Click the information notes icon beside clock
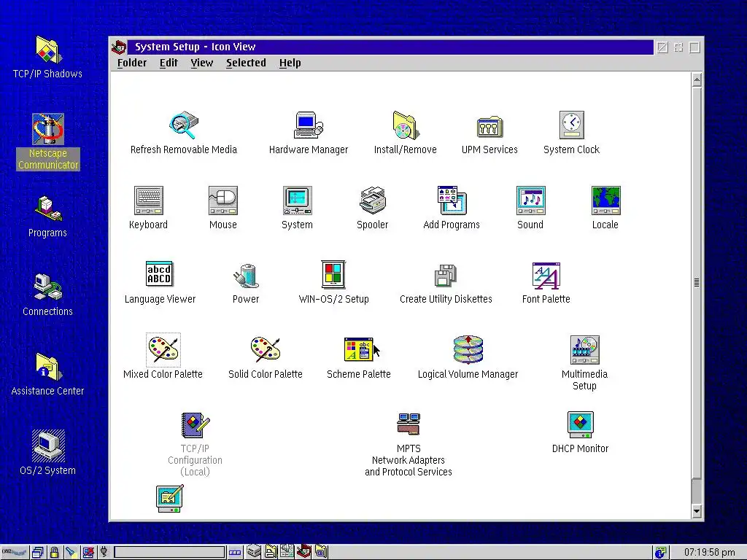 pyautogui.click(x=660, y=553)
